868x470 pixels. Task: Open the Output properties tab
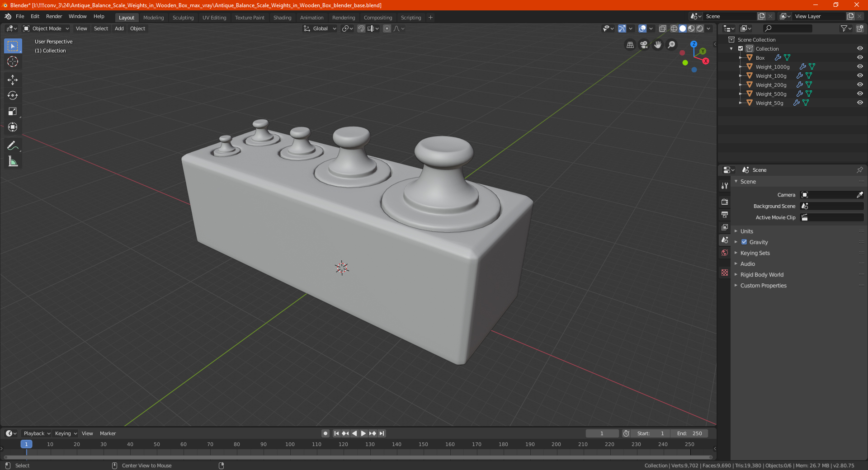coord(725,214)
